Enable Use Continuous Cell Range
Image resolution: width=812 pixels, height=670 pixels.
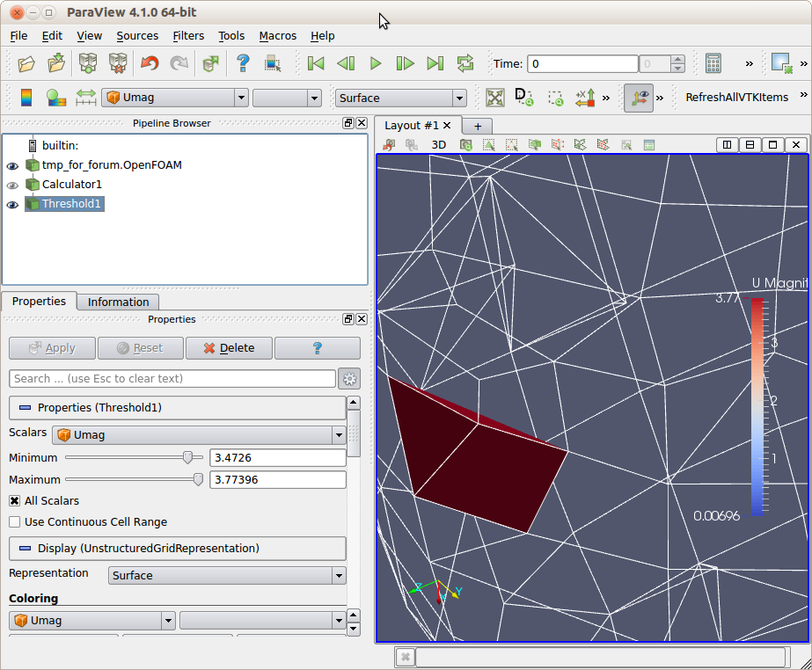click(x=14, y=522)
